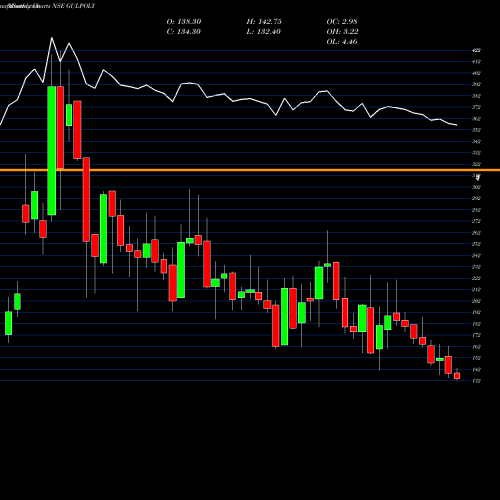Viewport: 500px width, 500px height.
Task: Click the 352 price axis label
Action: (476, 130)
